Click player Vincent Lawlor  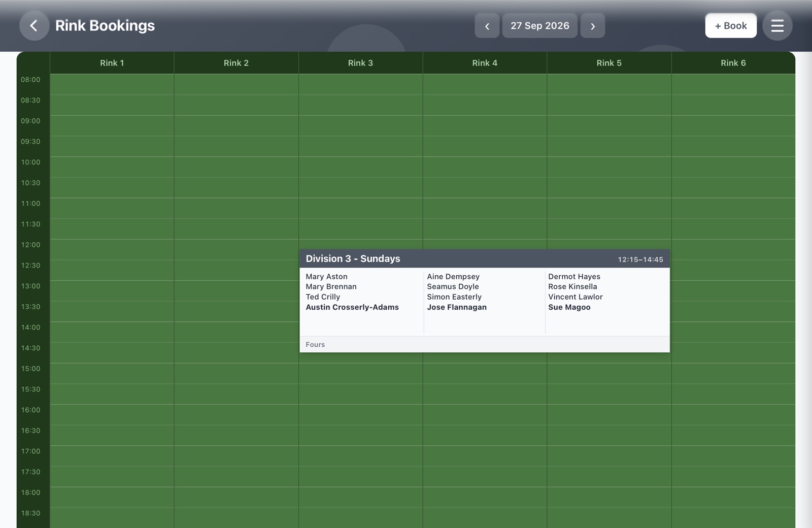click(576, 297)
